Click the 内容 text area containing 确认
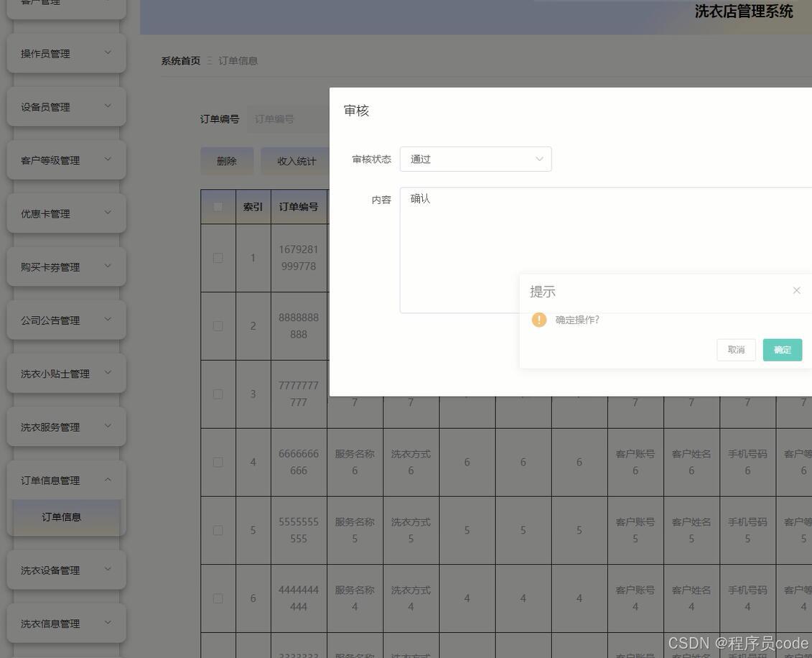Viewport: 812px width, 658px height. pyautogui.click(x=606, y=250)
